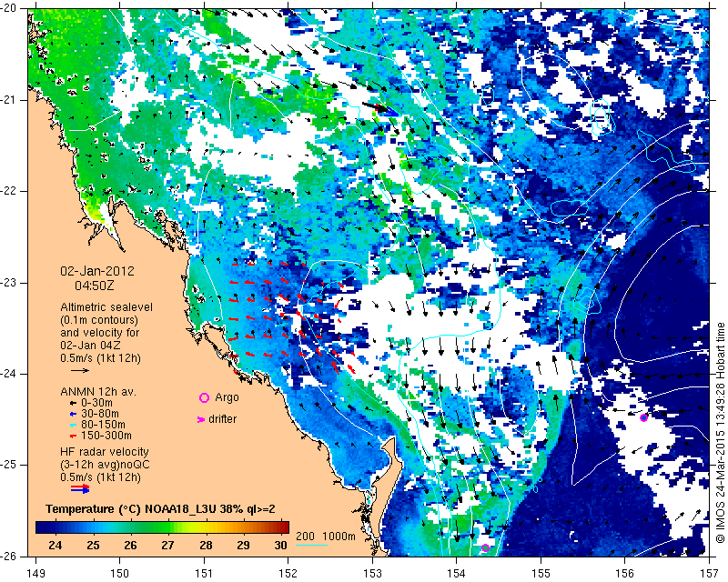
Task: Click the '80-150m' depth label
Action: tap(103, 425)
